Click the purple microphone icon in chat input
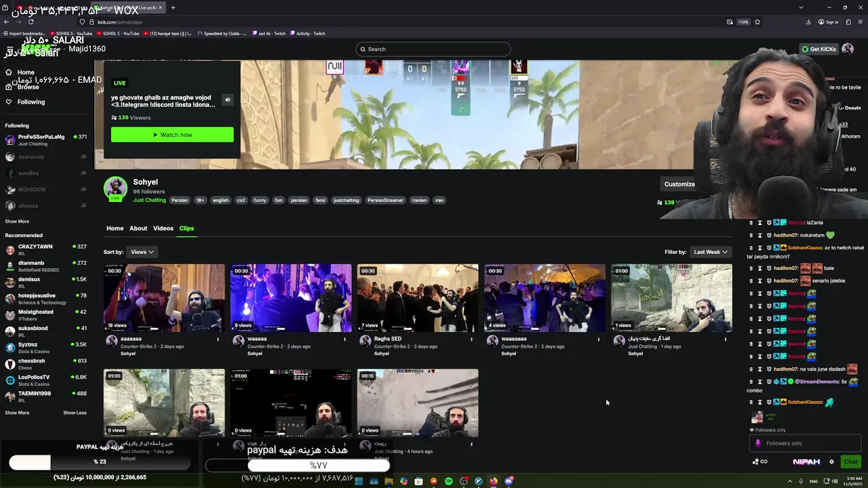The width and height of the screenshot is (868, 488). 758,443
